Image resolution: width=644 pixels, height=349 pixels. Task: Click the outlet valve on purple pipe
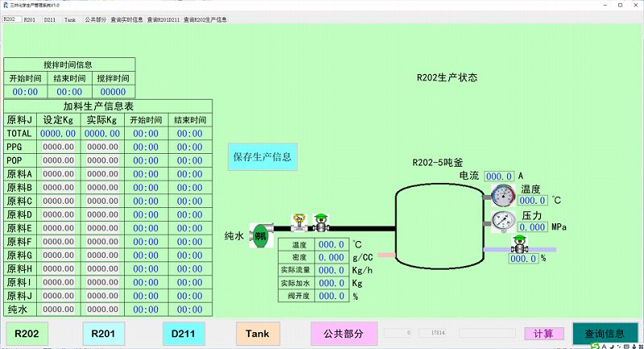[x=519, y=244]
